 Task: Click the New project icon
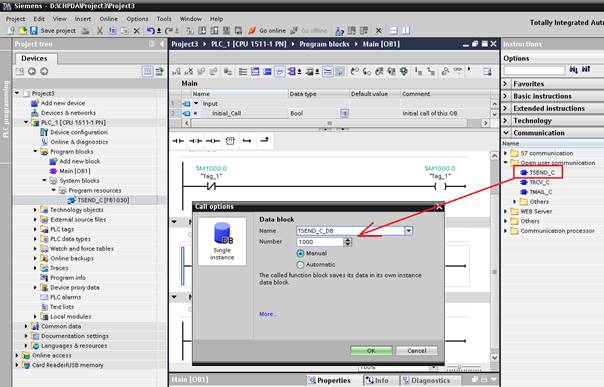(11, 30)
